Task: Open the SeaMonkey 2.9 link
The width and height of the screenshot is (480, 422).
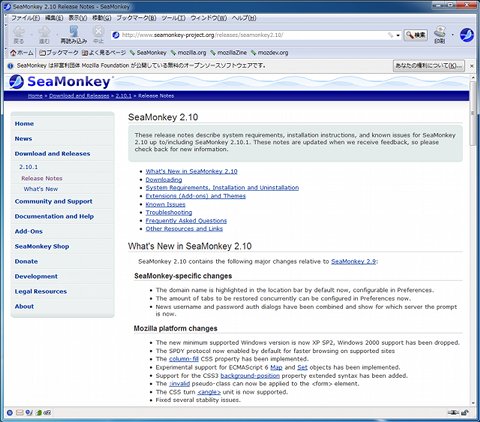Action: tap(353, 262)
